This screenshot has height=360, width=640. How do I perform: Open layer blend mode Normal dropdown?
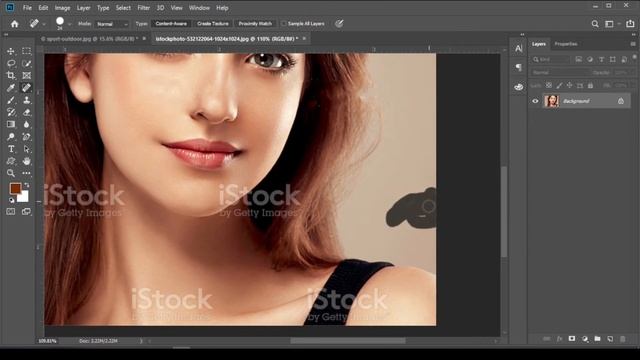point(560,73)
